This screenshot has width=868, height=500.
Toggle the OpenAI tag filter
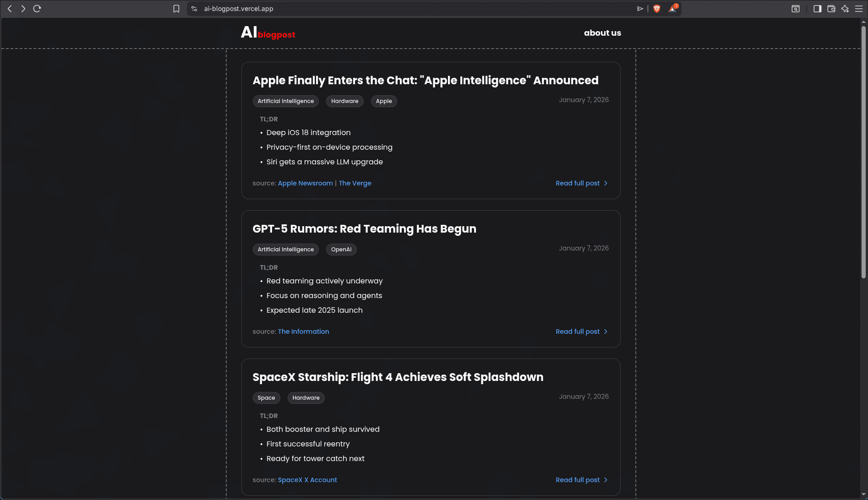coord(341,250)
